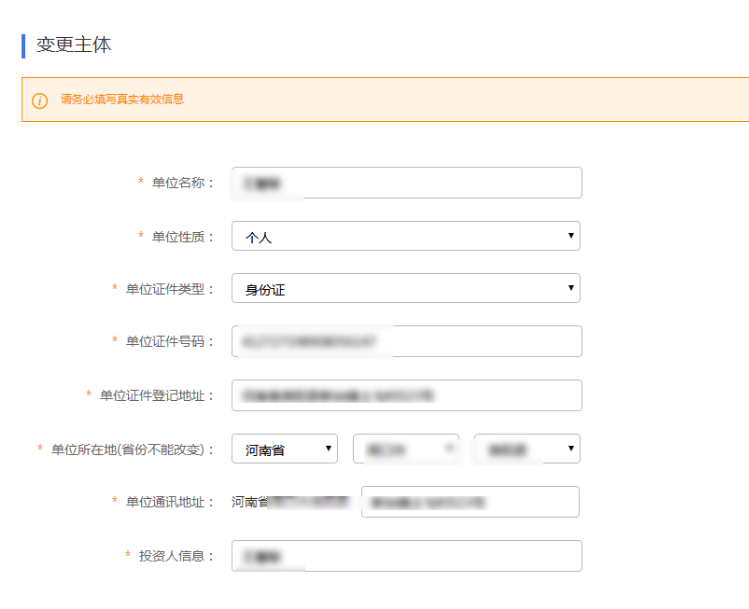Expand the district dropdown in the 单位所在地 row
Screen dimensions: 749x609
coord(527,449)
